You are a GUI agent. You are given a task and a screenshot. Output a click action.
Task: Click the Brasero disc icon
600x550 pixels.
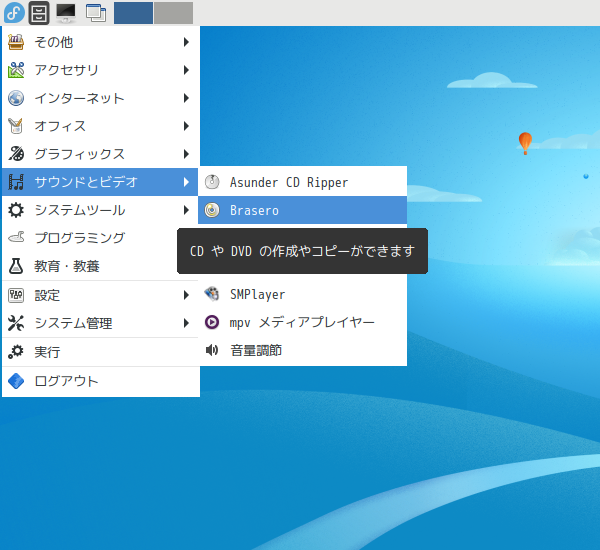coord(212,210)
